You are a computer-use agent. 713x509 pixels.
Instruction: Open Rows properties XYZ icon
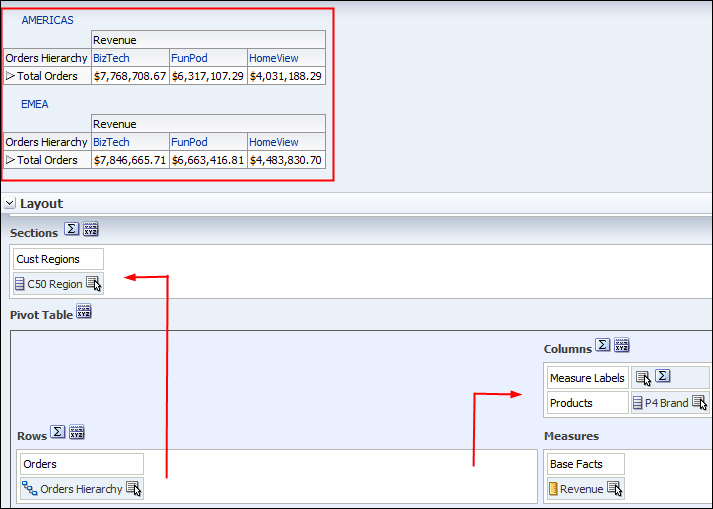pyautogui.click(x=76, y=432)
